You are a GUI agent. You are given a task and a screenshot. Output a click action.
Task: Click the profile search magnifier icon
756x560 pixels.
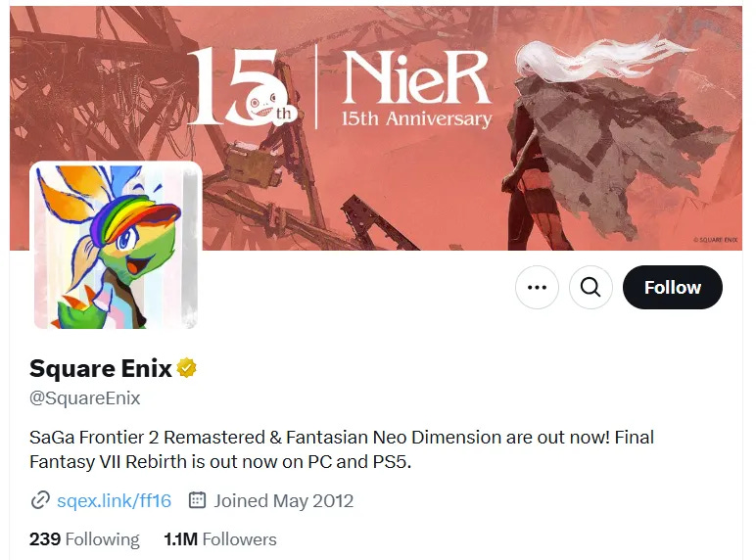point(591,287)
